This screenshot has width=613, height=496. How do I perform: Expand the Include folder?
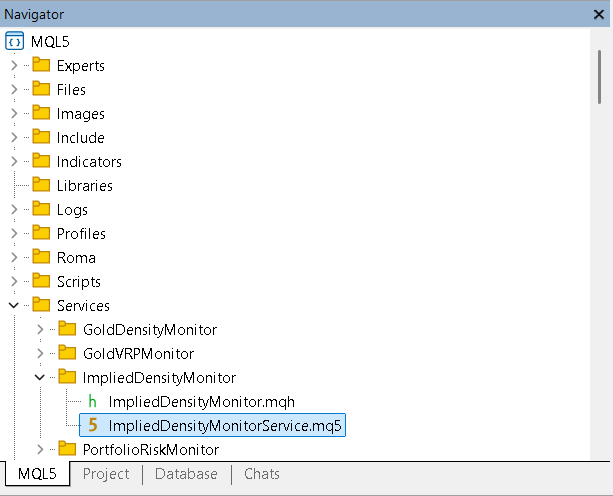(x=14, y=137)
